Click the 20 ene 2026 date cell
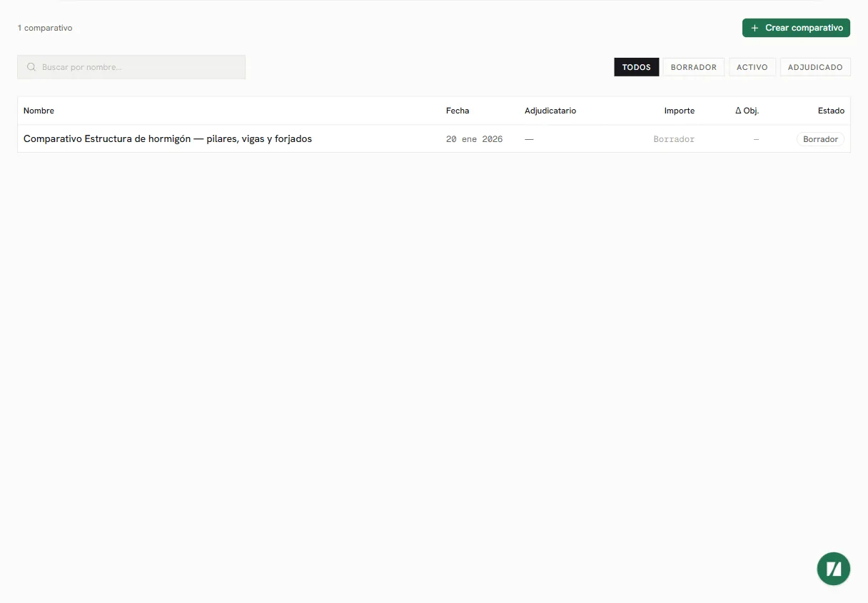Viewport: 868px width, 603px height. [x=474, y=139]
